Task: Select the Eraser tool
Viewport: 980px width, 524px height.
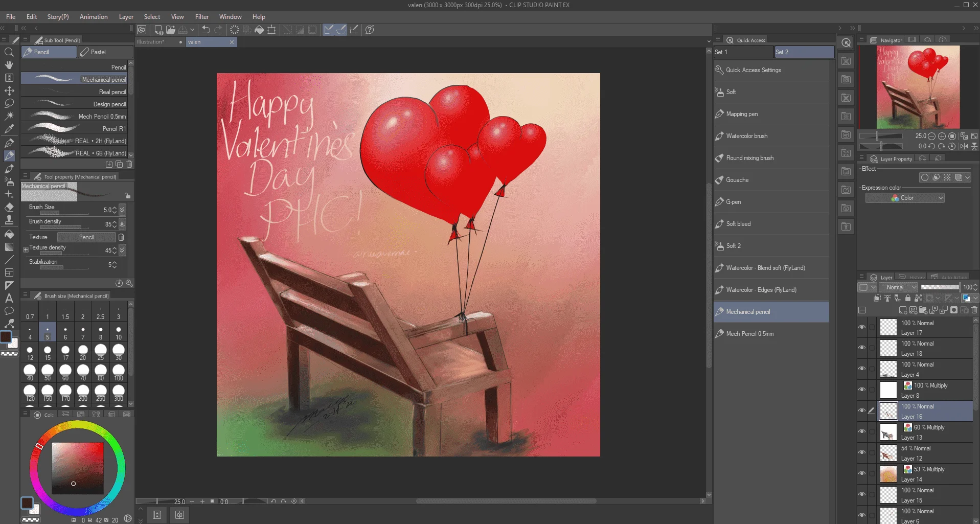Action: (9, 207)
